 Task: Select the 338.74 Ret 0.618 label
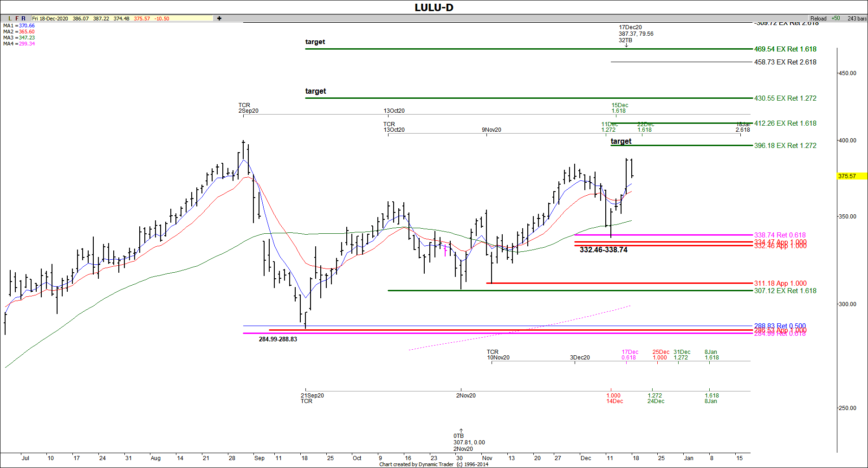click(x=780, y=235)
